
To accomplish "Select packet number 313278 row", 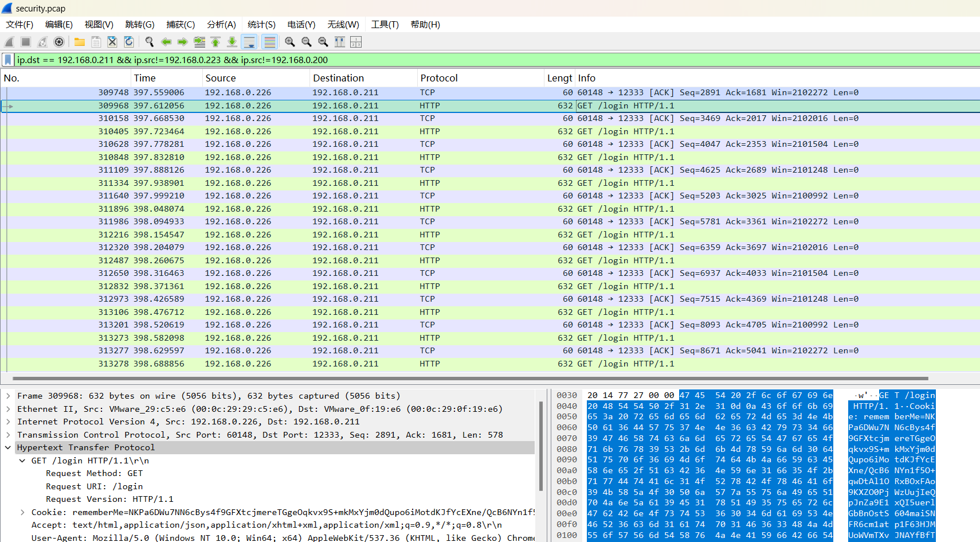I will [490, 364].
